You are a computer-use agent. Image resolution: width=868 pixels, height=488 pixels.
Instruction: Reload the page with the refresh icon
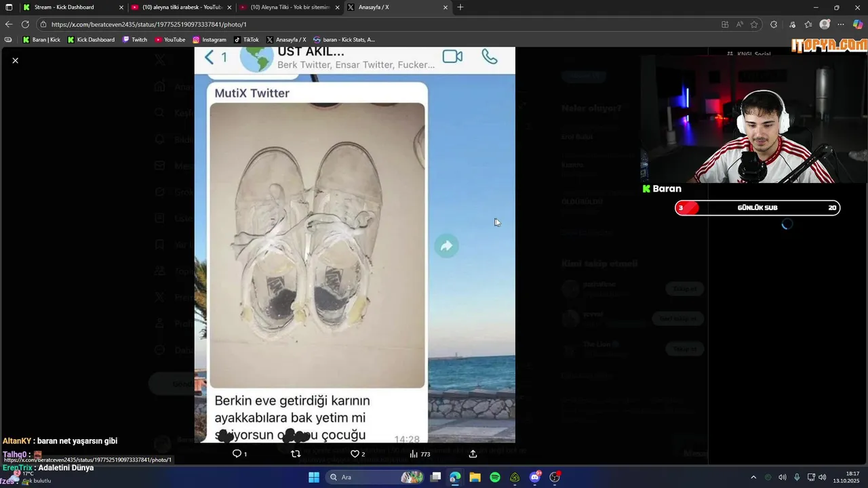coord(25,24)
